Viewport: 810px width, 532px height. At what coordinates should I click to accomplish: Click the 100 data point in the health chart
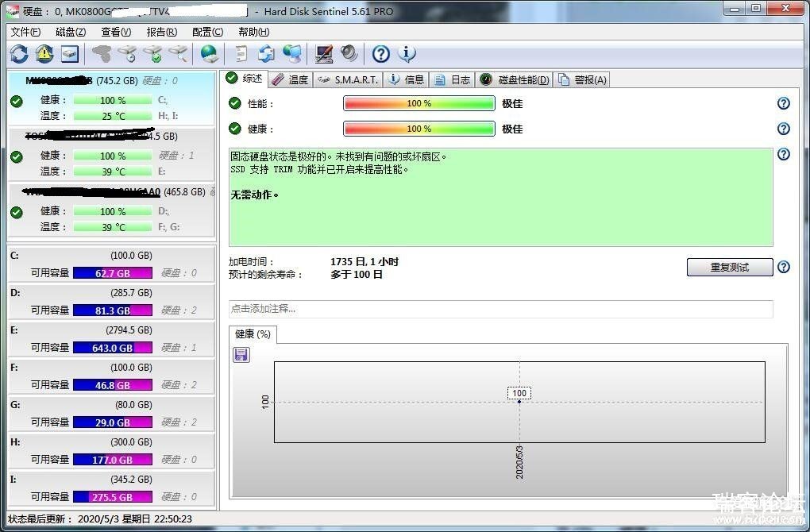click(x=519, y=401)
